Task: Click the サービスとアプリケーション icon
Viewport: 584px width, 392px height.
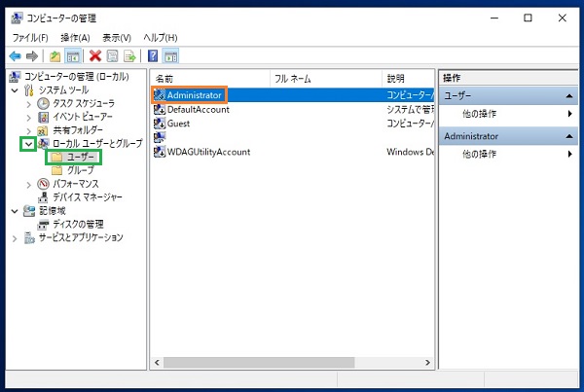Action: point(29,238)
